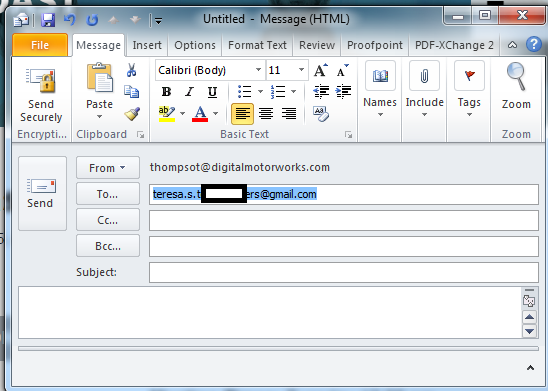
Task: Open the Tags flag menu
Action: (x=469, y=89)
